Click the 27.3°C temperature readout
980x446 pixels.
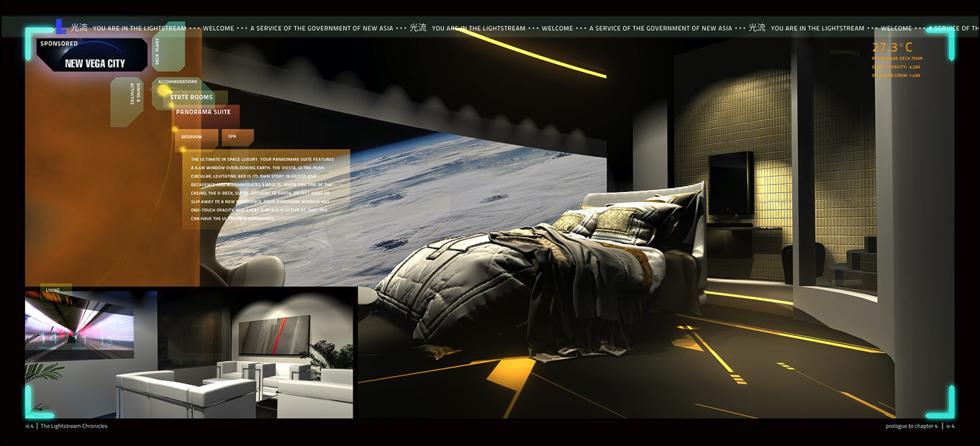[891, 47]
